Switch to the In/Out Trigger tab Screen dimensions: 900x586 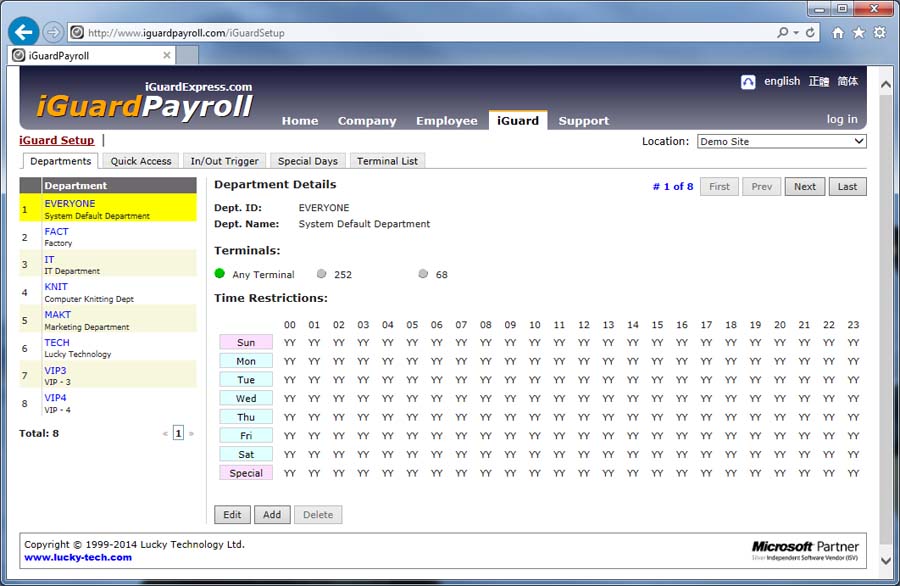(224, 161)
